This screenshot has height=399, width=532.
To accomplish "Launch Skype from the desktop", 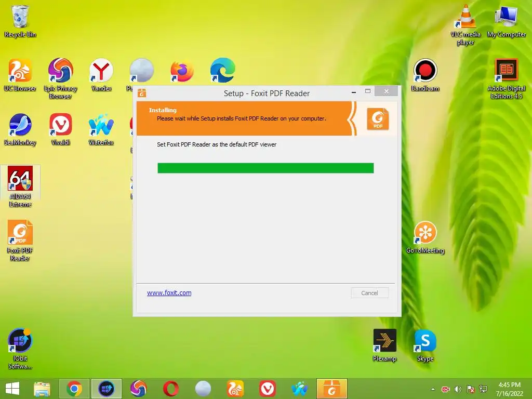I will [425, 345].
